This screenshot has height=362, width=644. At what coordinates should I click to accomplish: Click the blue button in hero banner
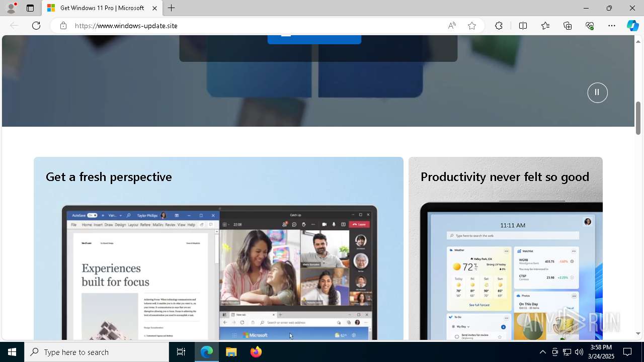[314, 39]
